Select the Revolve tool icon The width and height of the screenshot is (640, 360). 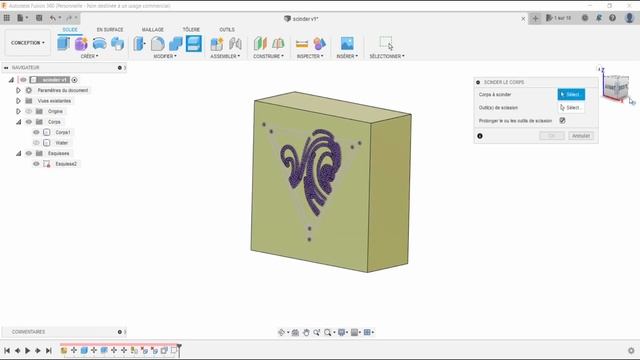point(99,43)
